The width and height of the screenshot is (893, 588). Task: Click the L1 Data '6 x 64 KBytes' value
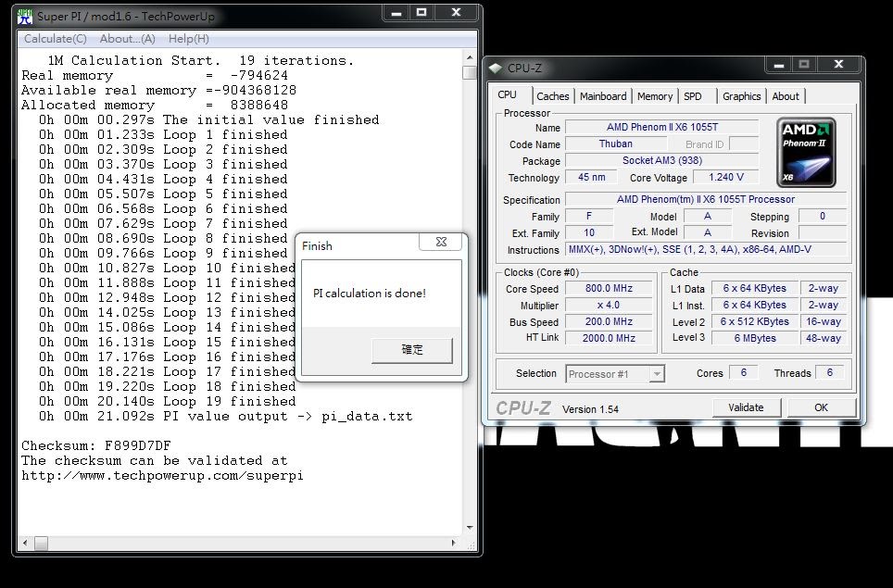pos(755,289)
